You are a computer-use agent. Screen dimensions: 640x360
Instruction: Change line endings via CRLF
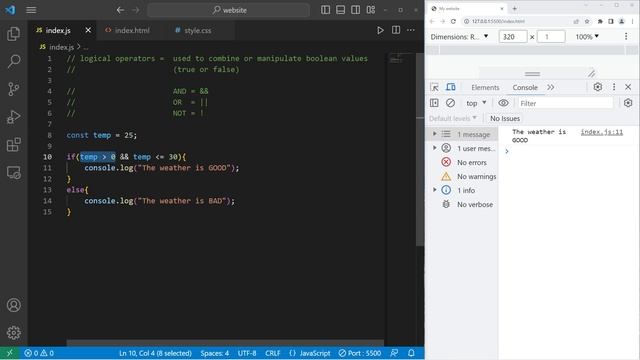pos(272,353)
